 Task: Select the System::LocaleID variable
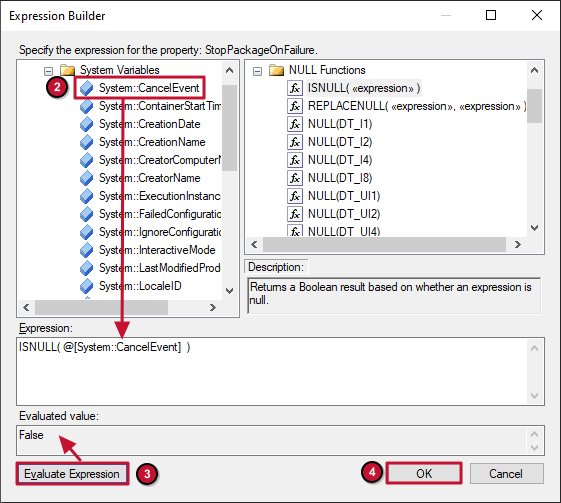coord(140,286)
